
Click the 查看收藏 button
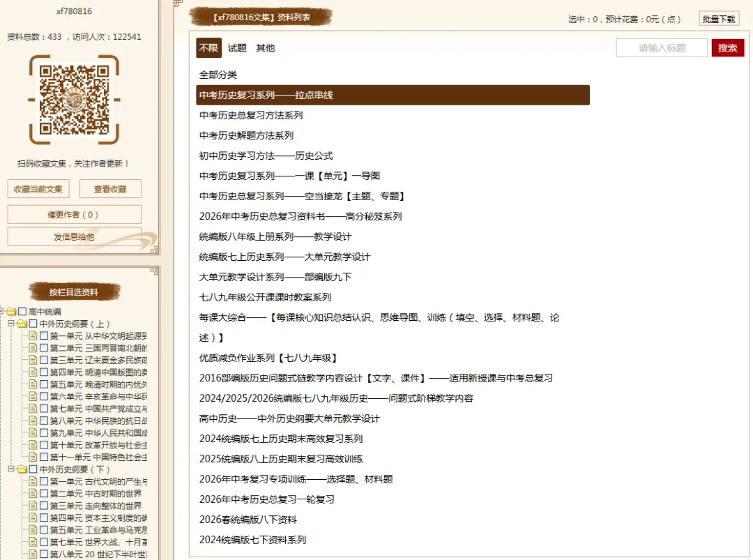110,189
